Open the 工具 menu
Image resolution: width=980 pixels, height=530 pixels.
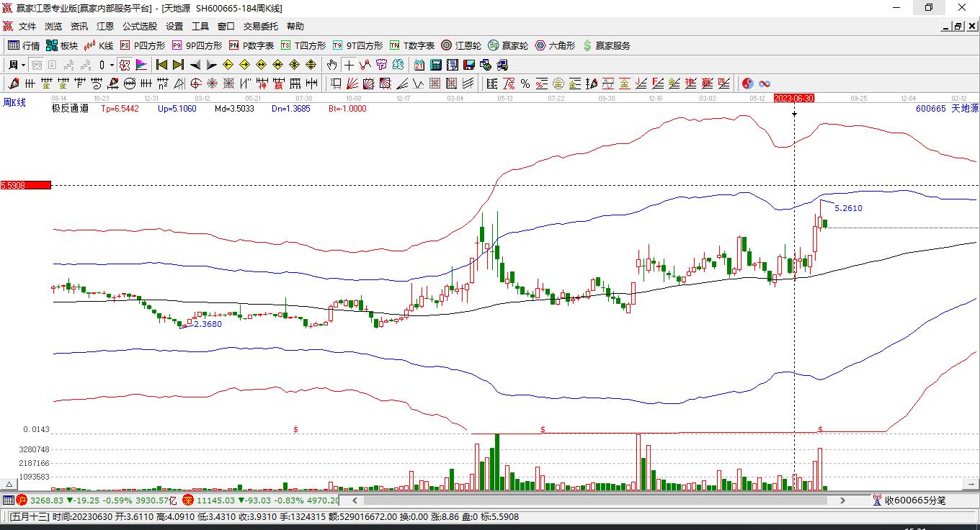click(200, 26)
